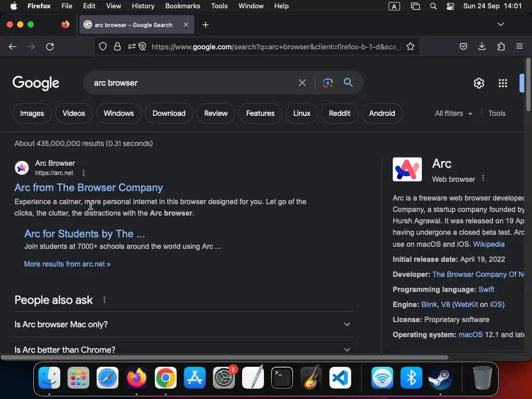Open the WebKit link
The image size is (532, 399).
click(x=466, y=304)
